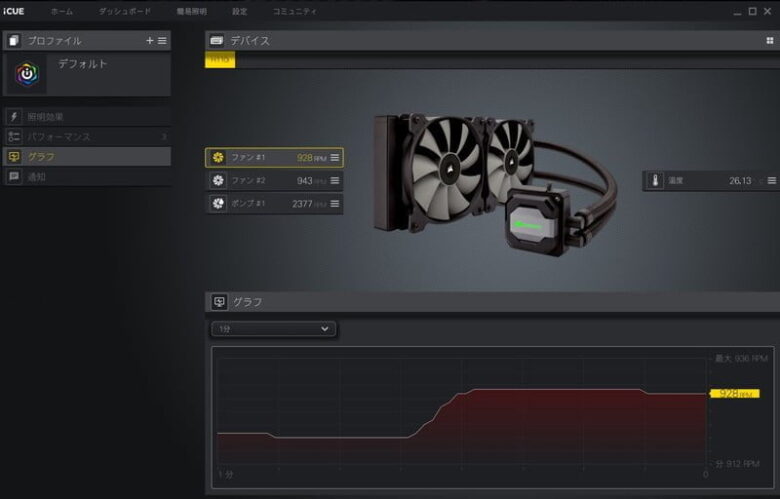Screen dimensions: 780x499
Task: Add a new profile with the plus icon
Action: pos(150,40)
